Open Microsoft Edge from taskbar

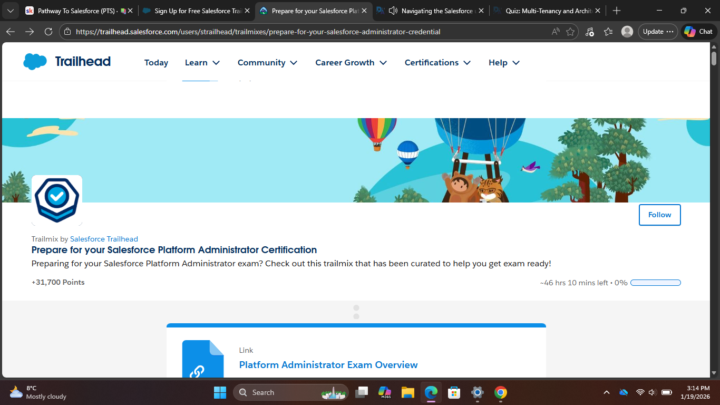[x=431, y=393]
